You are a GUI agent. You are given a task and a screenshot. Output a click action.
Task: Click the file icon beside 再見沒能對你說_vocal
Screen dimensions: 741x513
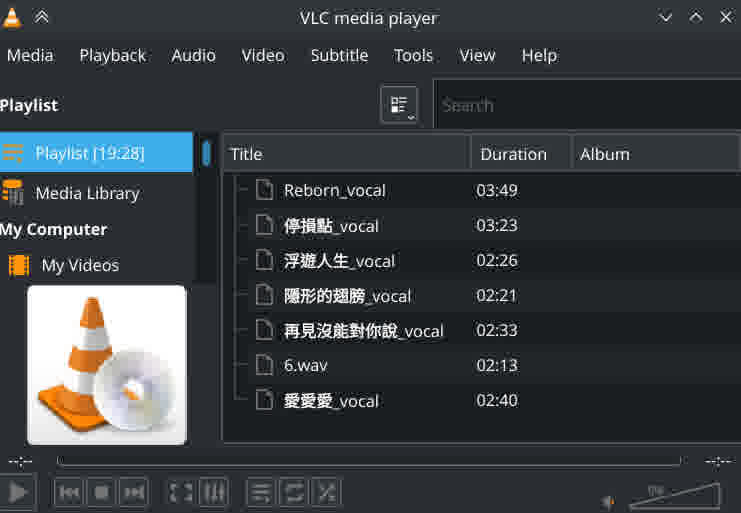[x=264, y=330]
